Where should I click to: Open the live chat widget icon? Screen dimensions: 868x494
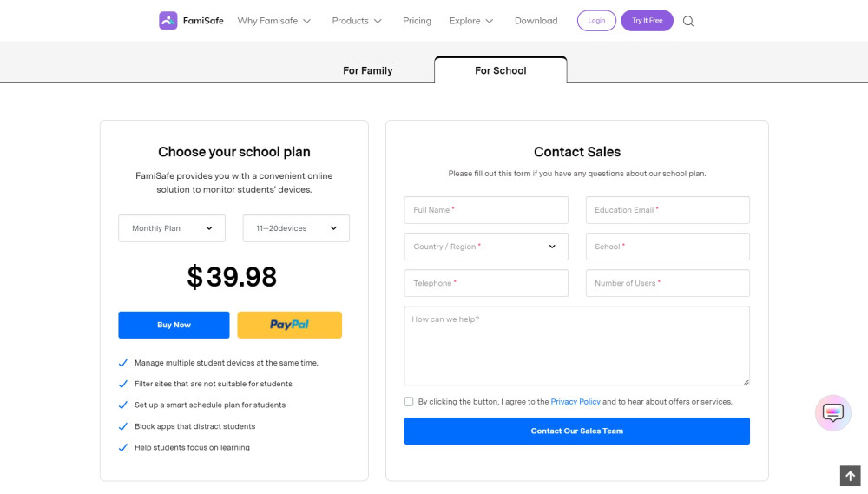click(x=832, y=413)
